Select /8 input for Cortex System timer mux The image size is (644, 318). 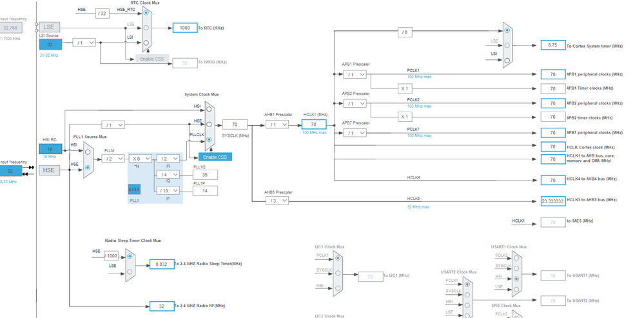tap(507, 30)
